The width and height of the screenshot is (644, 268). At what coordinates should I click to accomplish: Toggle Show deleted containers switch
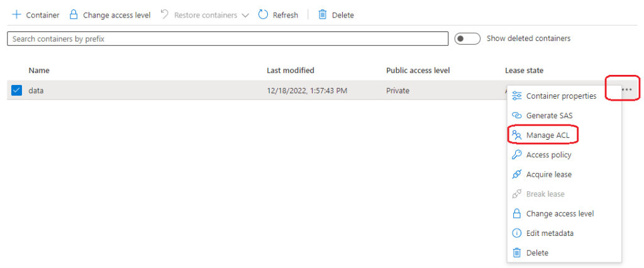pyautogui.click(x=467, y=38)
